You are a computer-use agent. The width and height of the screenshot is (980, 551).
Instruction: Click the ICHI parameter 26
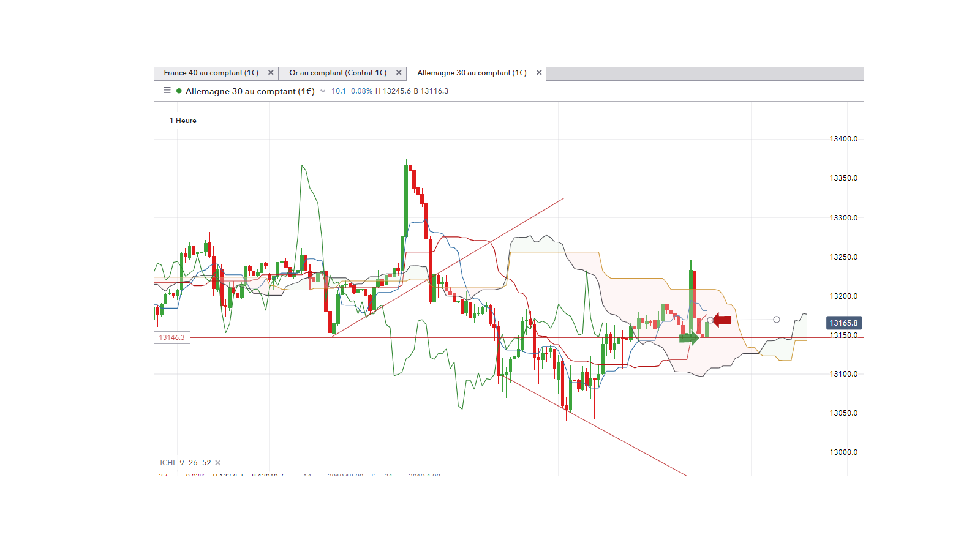[193, 463]
